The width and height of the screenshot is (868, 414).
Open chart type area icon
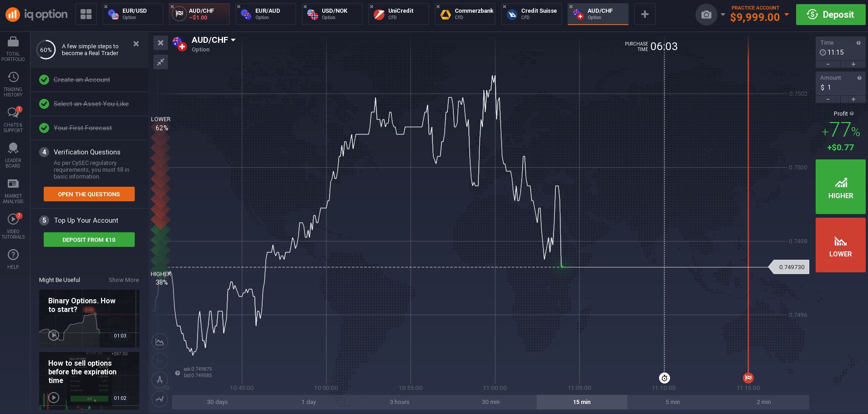[160, 342]
